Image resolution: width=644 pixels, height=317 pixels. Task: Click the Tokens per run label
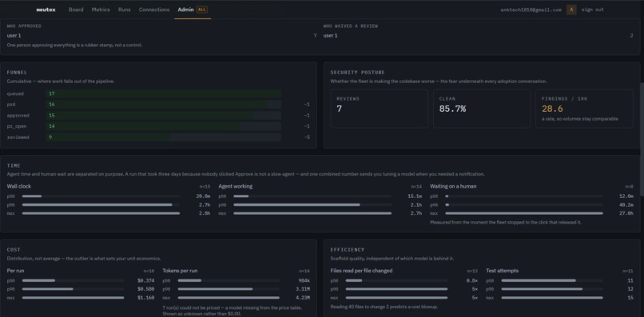180,271
